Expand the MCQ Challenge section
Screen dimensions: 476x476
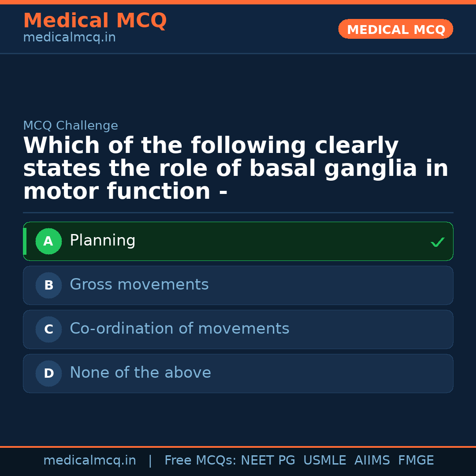pos(71,126)
